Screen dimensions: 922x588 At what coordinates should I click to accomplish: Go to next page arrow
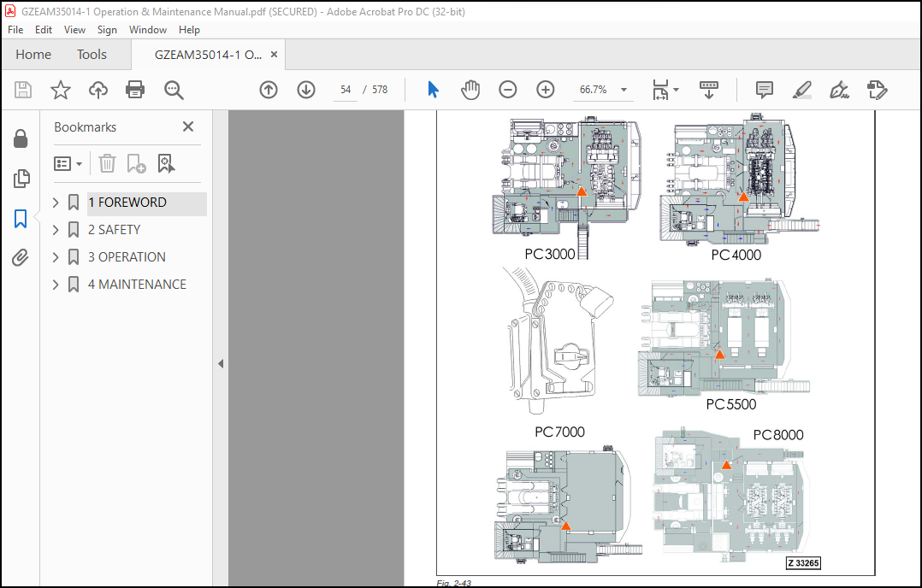tap(306, 90)
